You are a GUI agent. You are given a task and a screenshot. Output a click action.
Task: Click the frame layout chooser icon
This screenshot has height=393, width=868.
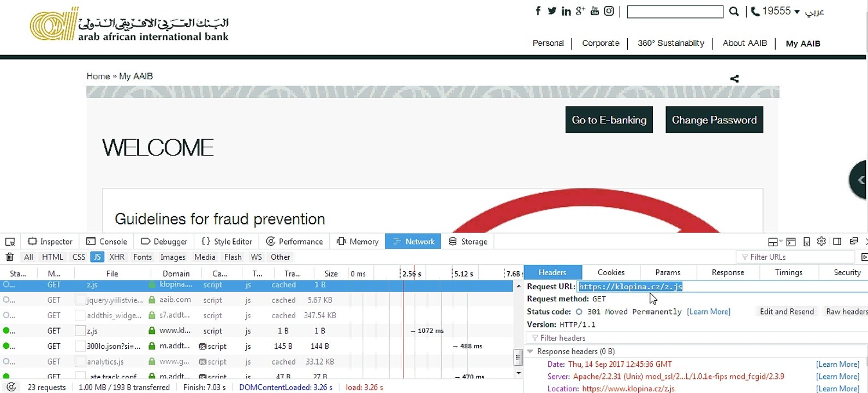[x=774, y=242]
